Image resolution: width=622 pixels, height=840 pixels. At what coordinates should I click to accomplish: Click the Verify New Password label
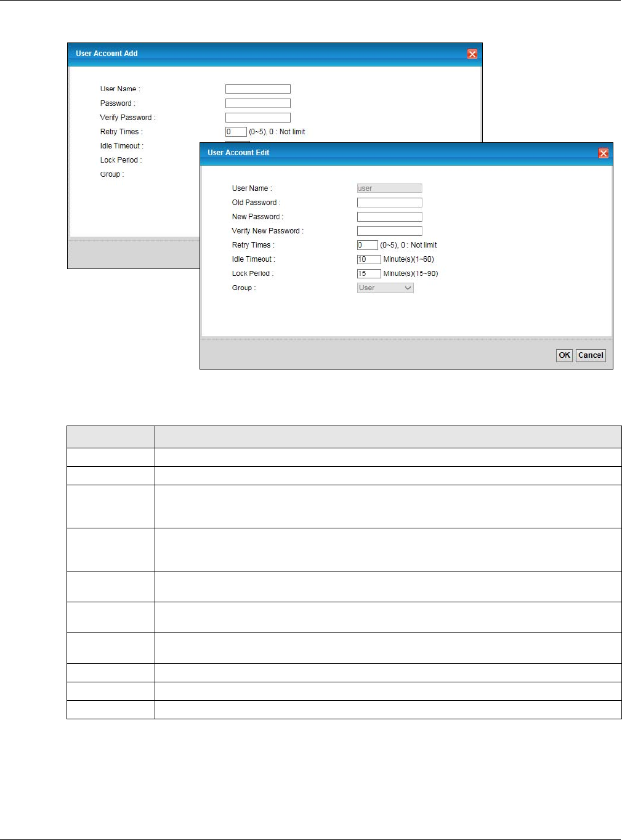[x=268, y=231]
